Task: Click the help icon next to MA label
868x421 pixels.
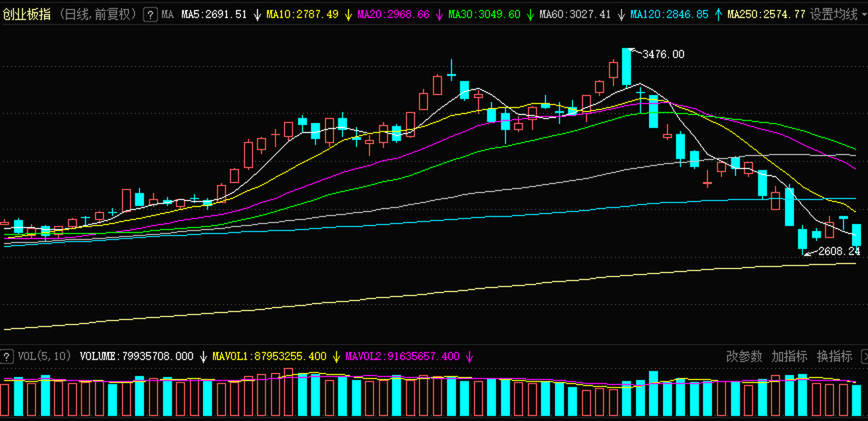Action: click(150, 15)
